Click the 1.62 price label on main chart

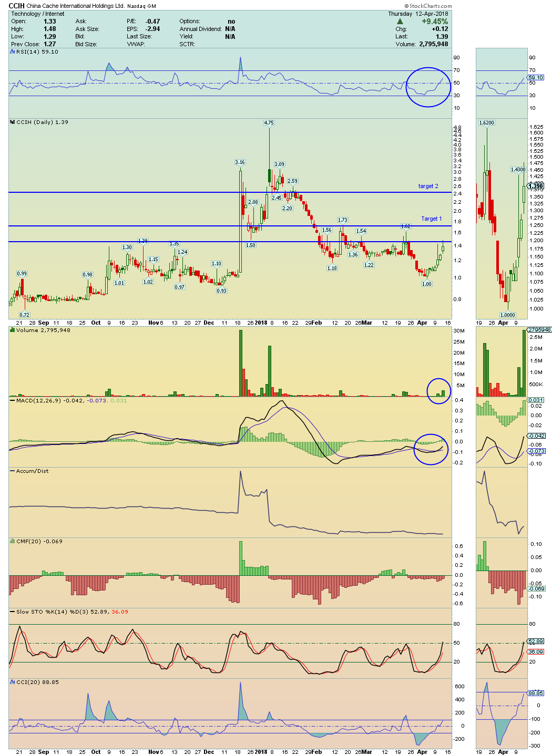[x=405, y=226]
